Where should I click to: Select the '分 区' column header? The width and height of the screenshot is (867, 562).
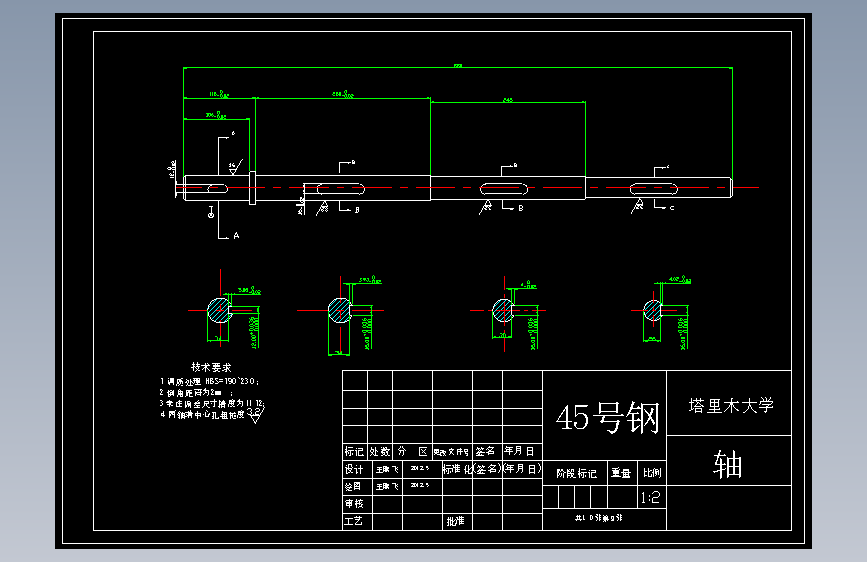tap(412, 451)
